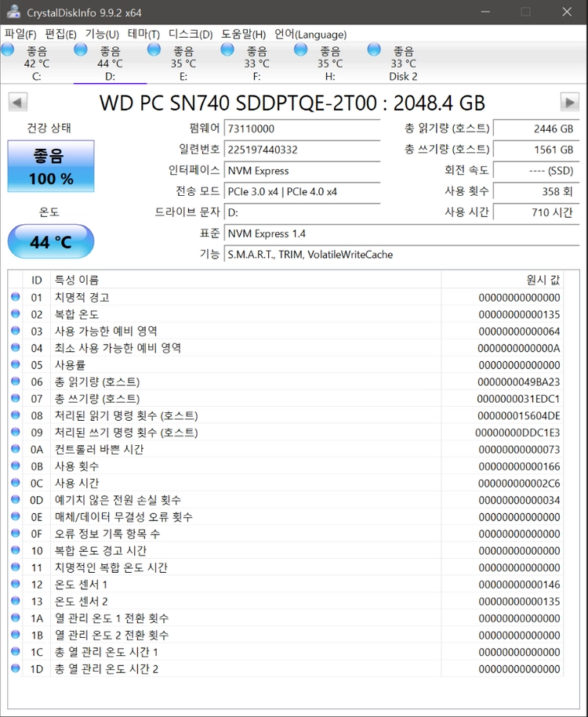Viewport: 588px width, 717px height.
Task: Select the H: drive tab
Action: (330, 63)
